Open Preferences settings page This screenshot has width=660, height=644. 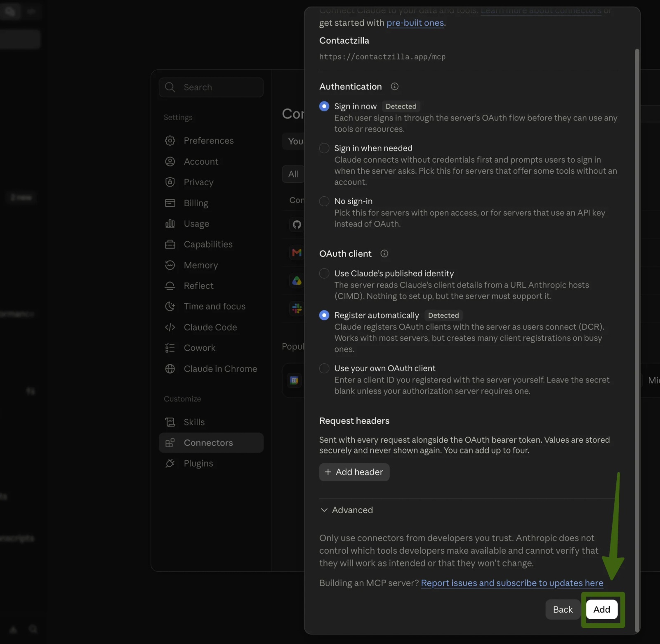tap(211, 141)
